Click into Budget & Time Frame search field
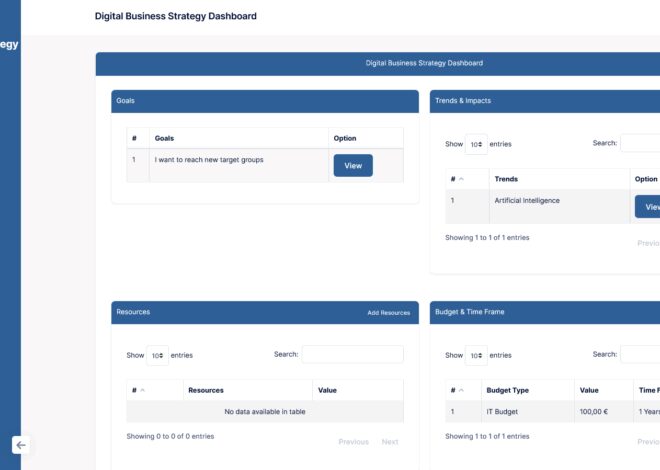The width and height of the screenshot is (660, 470). 640,355
